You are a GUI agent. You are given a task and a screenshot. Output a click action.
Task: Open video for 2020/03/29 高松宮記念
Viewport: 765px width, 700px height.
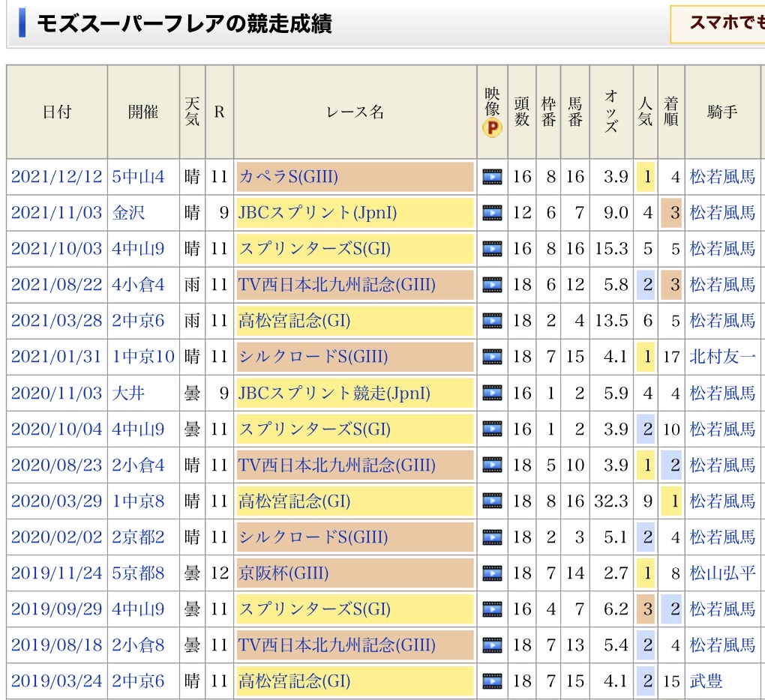pos(492,501)
